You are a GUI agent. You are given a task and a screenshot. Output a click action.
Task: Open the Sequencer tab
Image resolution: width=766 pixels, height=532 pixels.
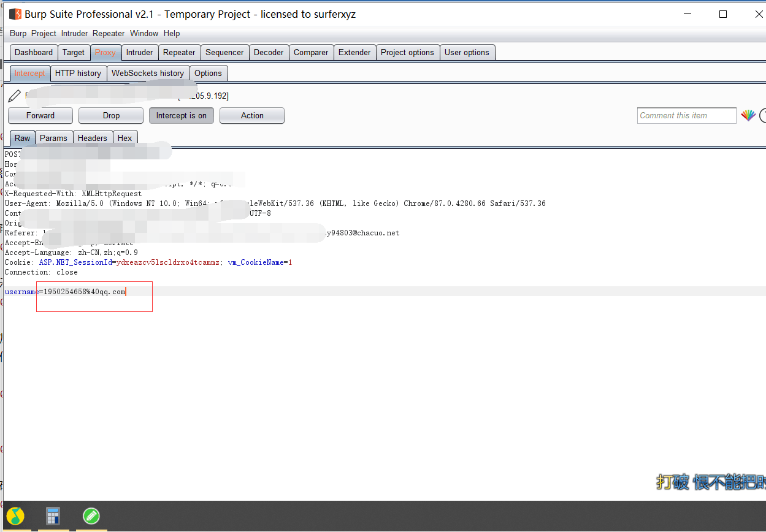click(224, 52)
